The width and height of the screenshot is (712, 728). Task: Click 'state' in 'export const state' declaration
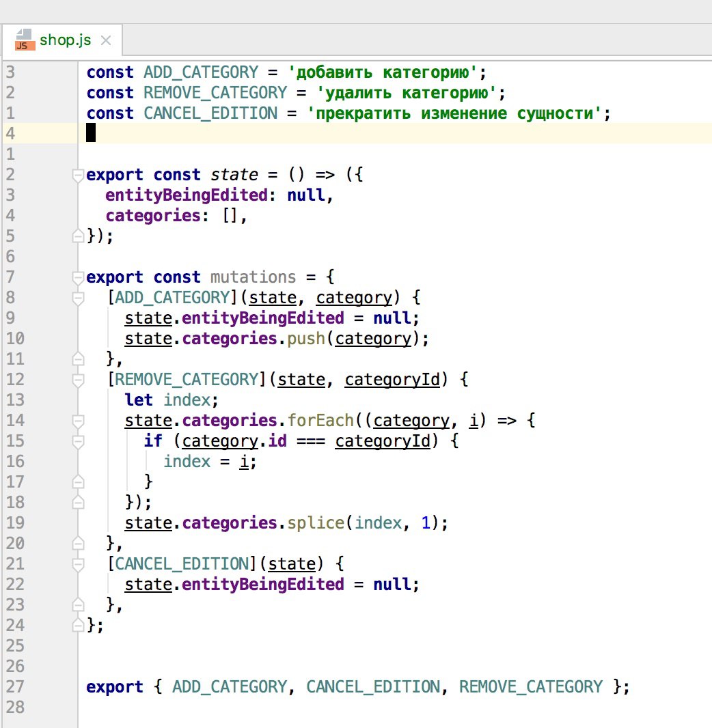pos(234,175)
